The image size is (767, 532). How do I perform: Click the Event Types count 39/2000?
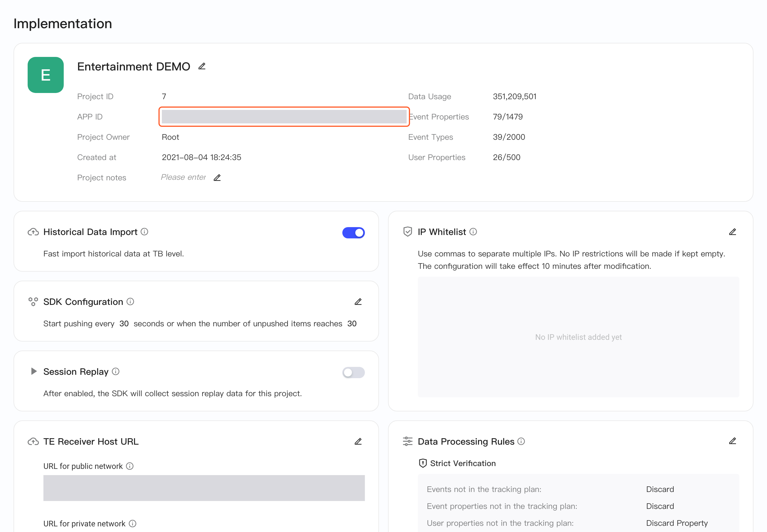509,137
